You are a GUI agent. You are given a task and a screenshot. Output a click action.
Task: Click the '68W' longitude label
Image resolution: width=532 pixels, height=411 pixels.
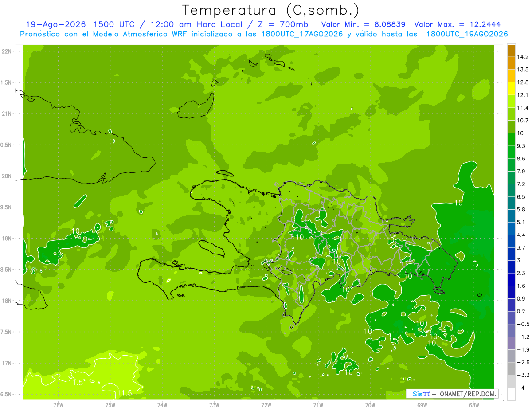coord(474,405)
